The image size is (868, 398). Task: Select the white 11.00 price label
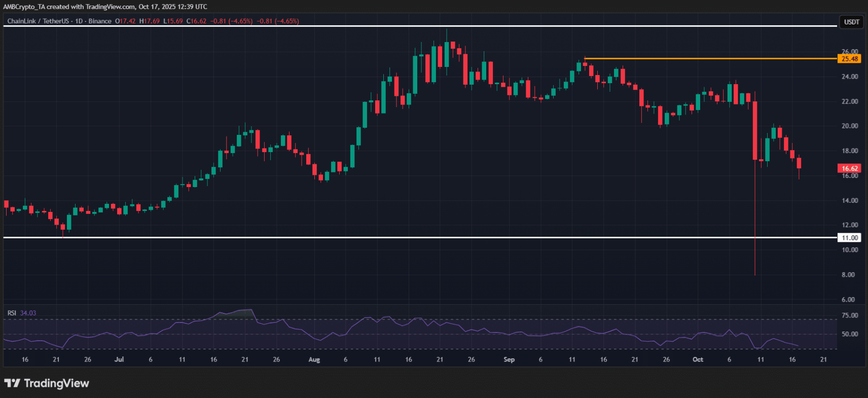coord(849,238)
